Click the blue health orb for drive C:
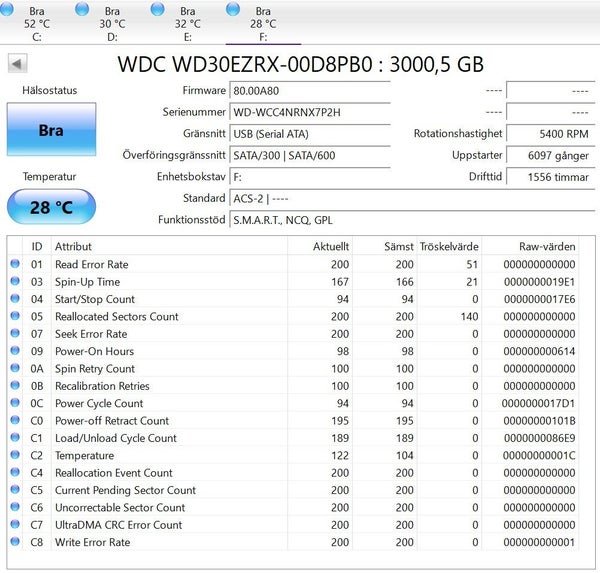Viewport: 600px width, 573px height. click(7, 8)
